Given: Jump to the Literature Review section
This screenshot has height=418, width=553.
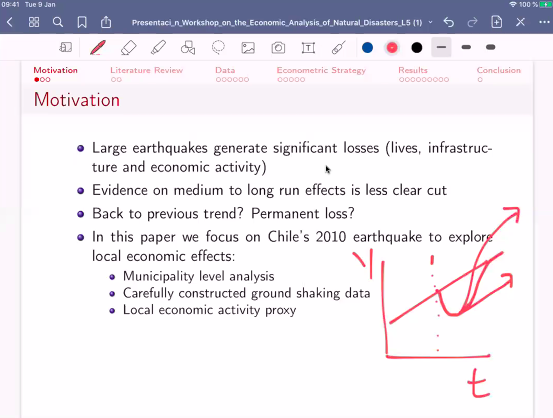Looking at the screenshot, I should point(146,70).
